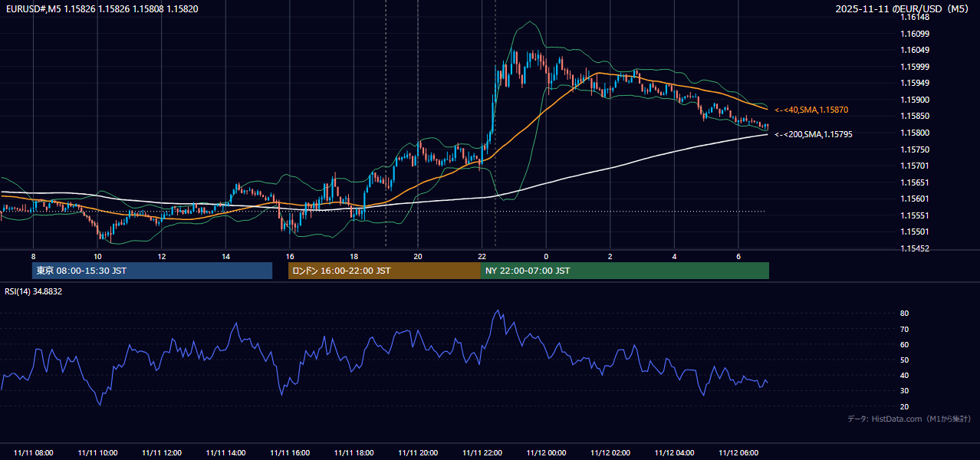Click price level 1.16049 on the axis
Screen dimensions: 980x460
pyautogui.click(x=915, y=51)
